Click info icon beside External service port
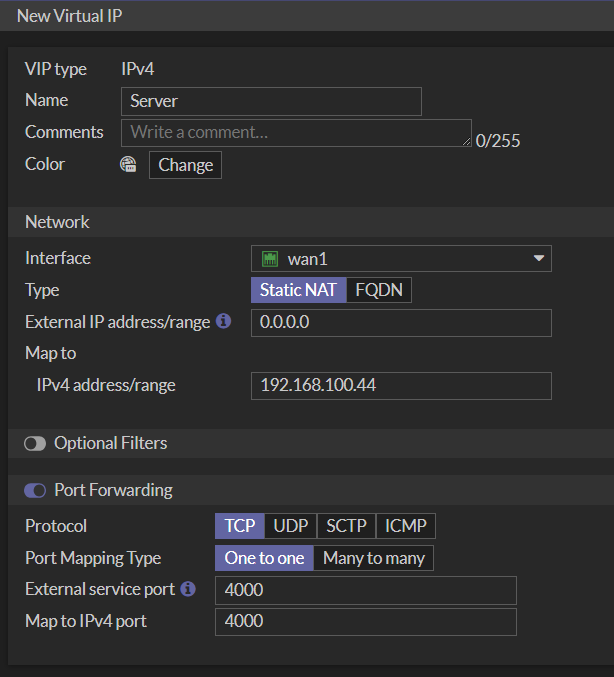This screenshot has height=677, width=614. pos(189,589)
